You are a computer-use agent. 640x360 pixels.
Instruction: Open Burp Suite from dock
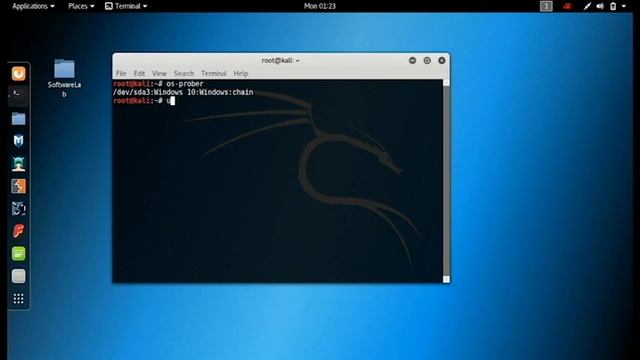point(18,186)
